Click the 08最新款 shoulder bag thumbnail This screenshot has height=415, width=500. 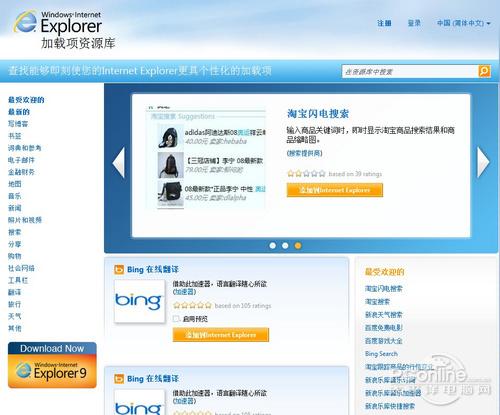tap(170, 194)
